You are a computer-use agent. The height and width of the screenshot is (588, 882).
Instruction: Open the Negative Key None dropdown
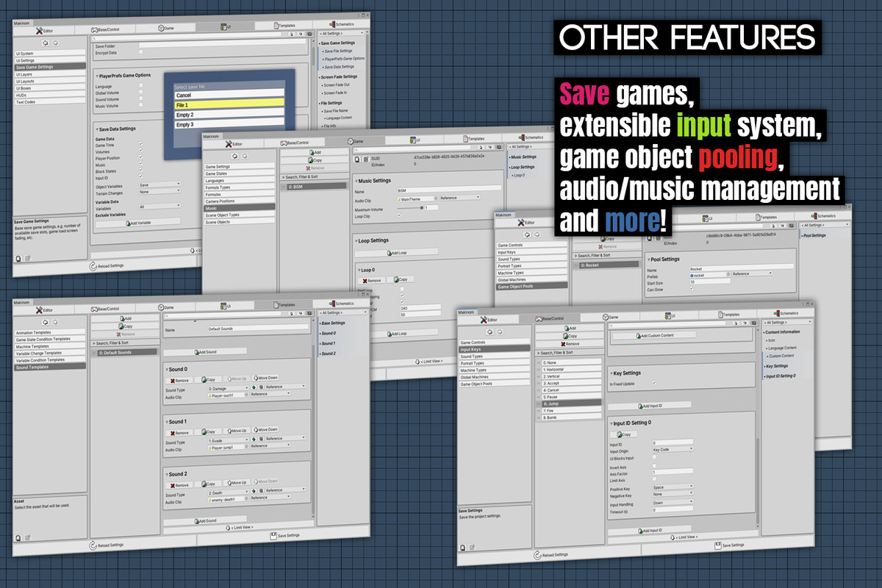673,495
